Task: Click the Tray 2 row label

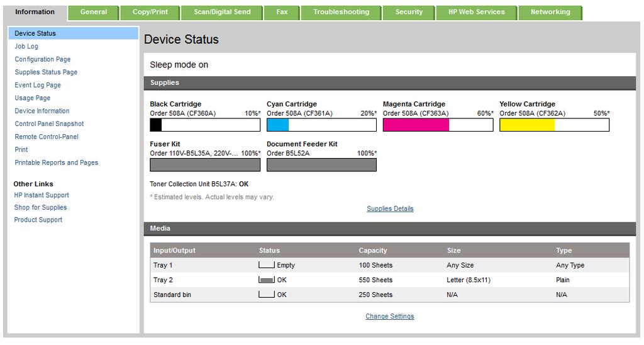Action: 163,280
